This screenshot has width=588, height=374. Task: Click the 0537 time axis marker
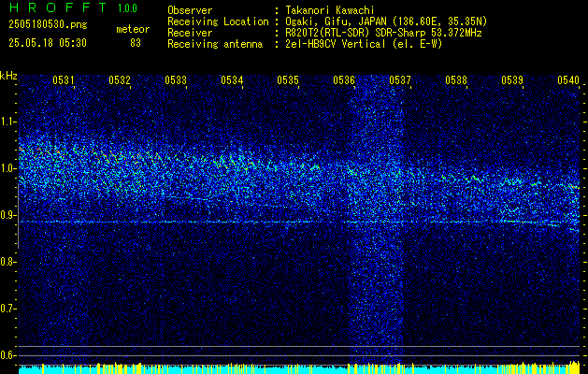pyautogui.click(x=400, y=79)
